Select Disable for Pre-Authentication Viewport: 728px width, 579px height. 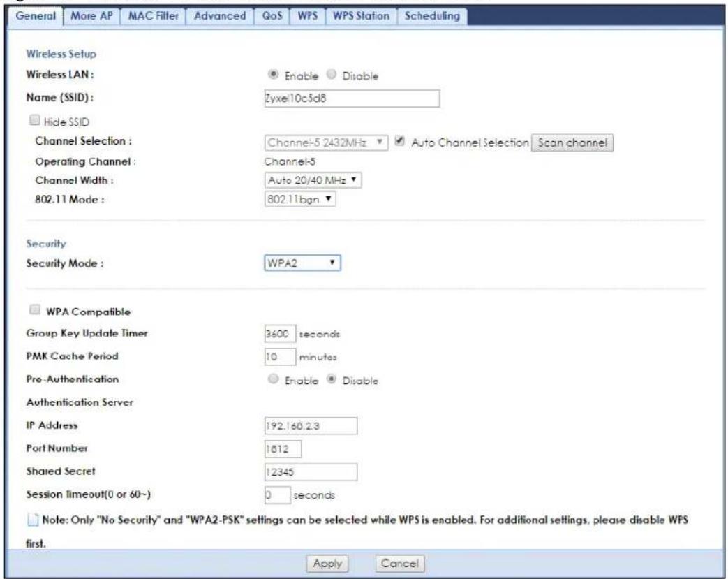click(x=331, y=379)
